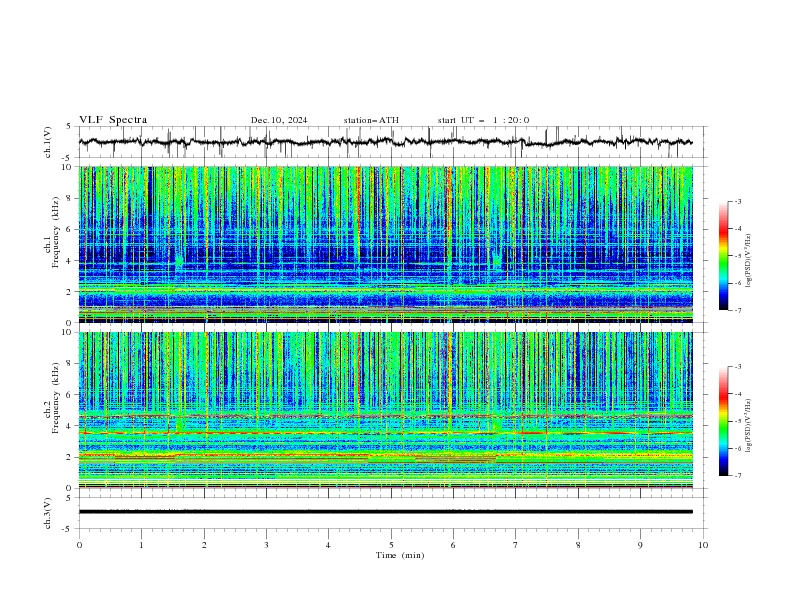Click the "ch.1 Frequency (kHz)" axis label
The image size is (792, 612).
tap(52, 231)
